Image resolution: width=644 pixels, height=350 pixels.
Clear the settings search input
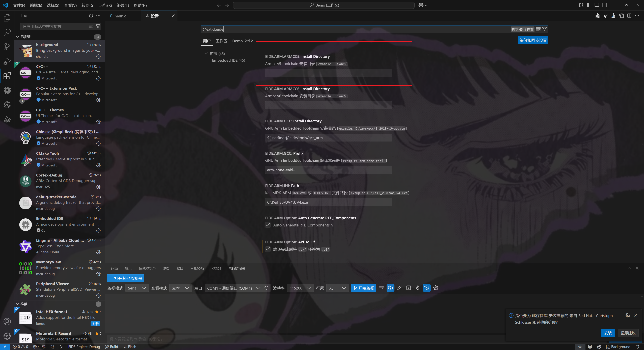pos(538,29)
